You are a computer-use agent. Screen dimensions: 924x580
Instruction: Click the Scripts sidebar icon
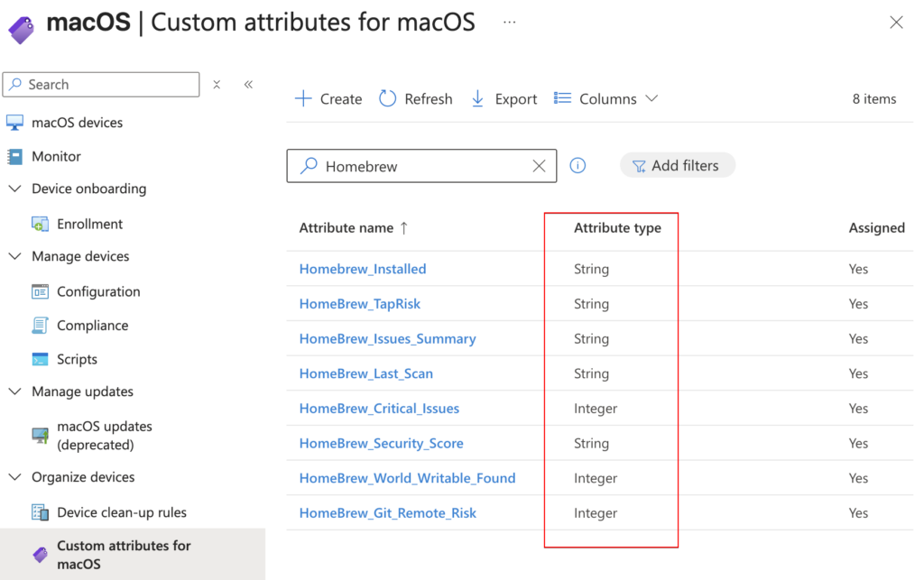point(41,358)
